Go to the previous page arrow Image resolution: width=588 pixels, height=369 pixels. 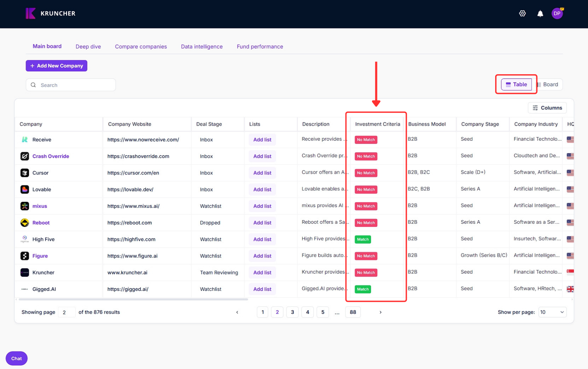click(x=237, y=312)
